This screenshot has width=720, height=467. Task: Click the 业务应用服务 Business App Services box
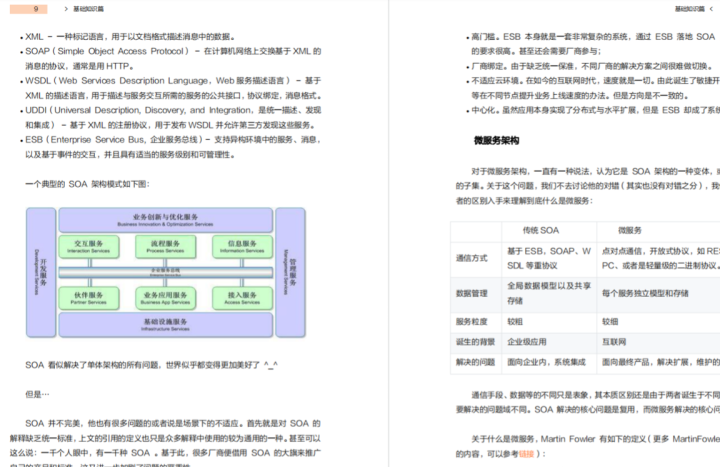click(165, 298)
